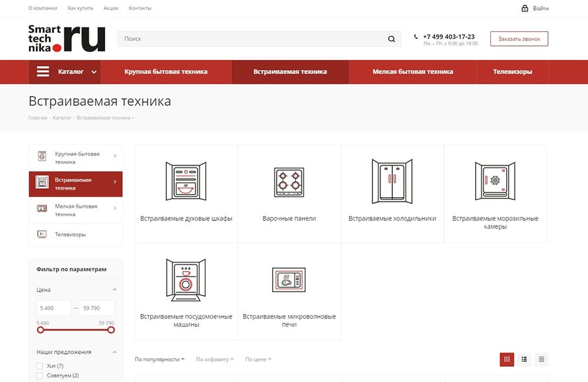Image resolution: width=588 pixels, height=382 pixels.
Task: Collapse the Наши предложения filter section
Action: coord(115,352)
